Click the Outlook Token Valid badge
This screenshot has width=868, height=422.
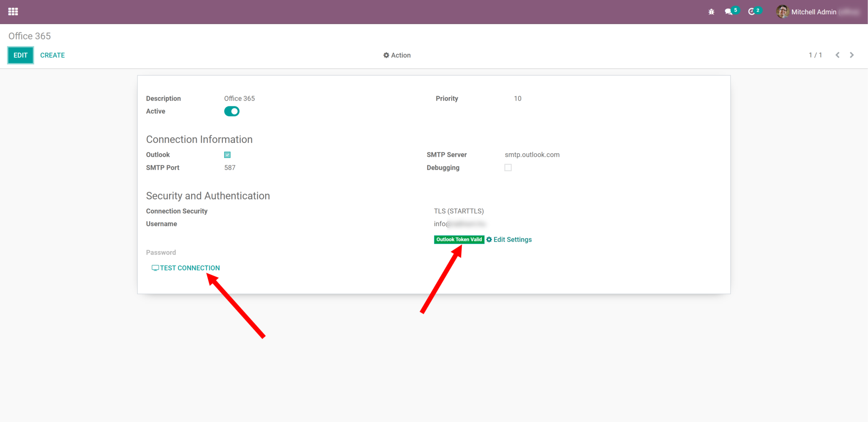click(459, 239)
